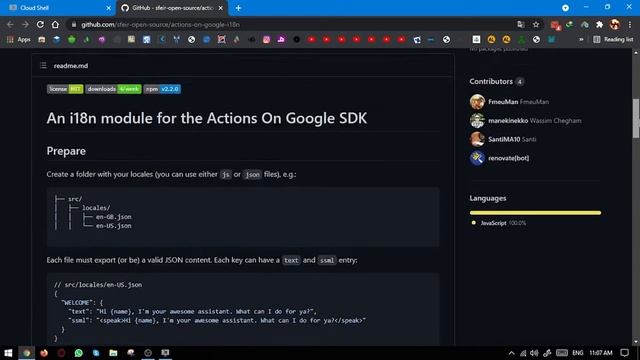Go back to the previous page

coord(10,24)
